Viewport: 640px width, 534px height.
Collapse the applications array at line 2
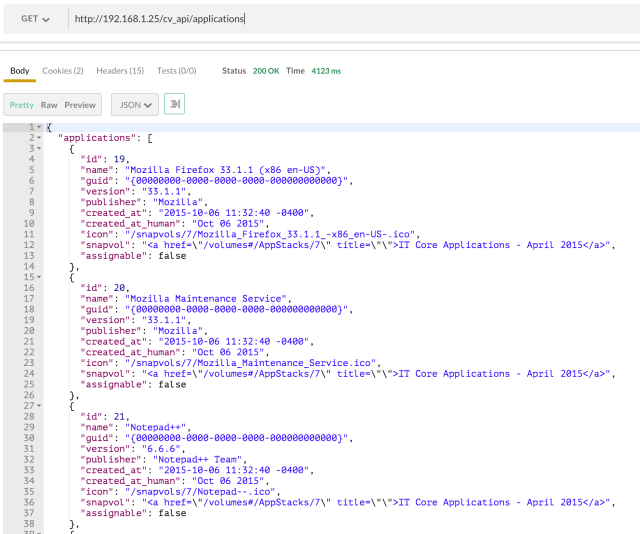[38, 137]
